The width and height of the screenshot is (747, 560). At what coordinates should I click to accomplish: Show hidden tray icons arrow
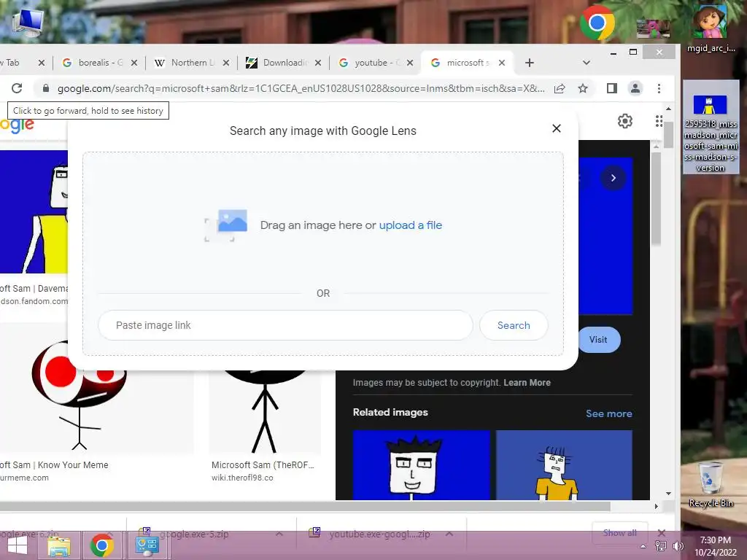click(x=643, y=546)
